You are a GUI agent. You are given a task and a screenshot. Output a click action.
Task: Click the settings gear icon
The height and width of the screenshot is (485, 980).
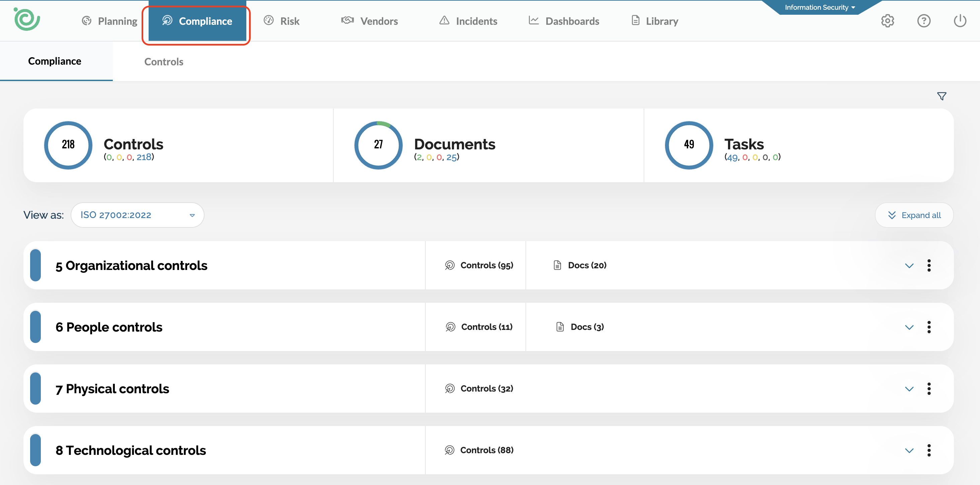(x=887, y=21)
